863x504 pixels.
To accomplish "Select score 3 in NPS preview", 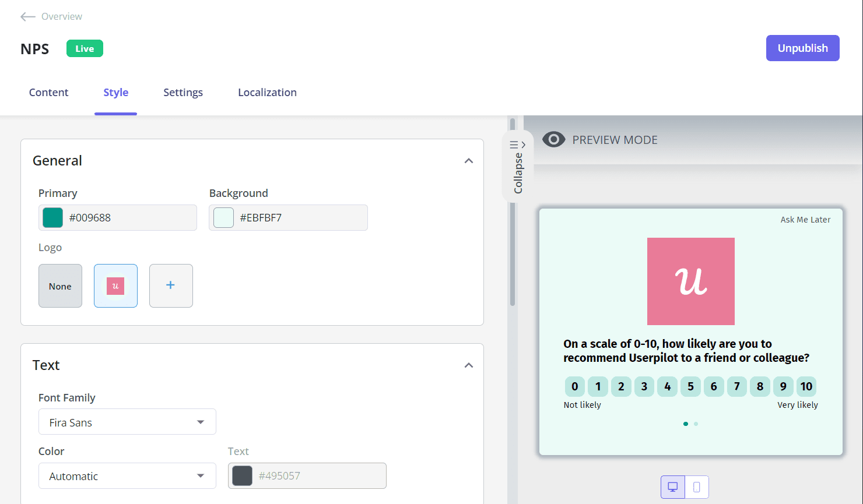I will tap(644, 386).
